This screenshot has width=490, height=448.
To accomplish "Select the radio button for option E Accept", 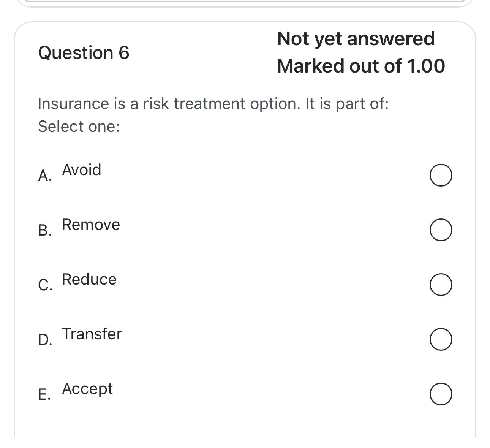I will point(441,394).
